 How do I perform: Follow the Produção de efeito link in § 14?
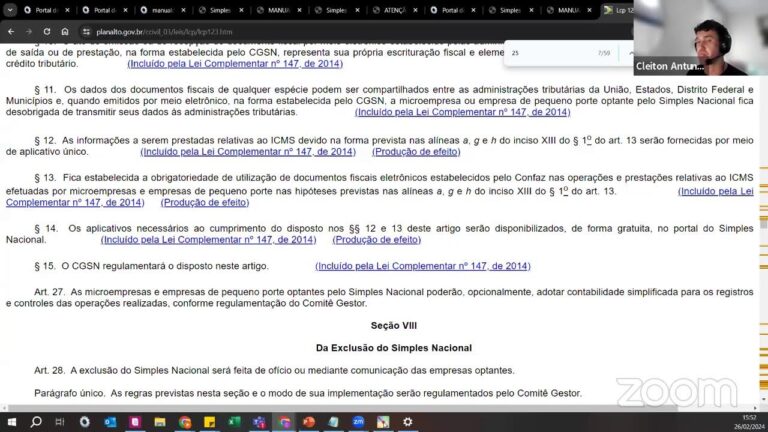pos(377,240)
